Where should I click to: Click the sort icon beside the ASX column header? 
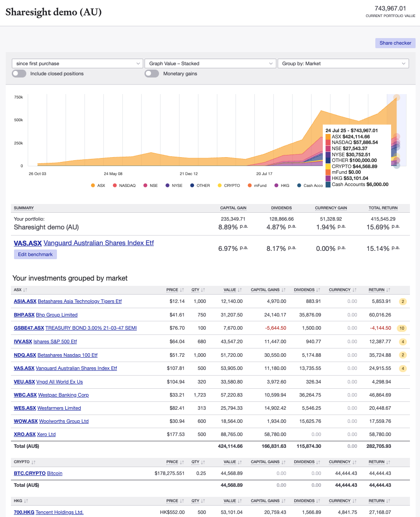pyautogui.click(x=26, y=289)
